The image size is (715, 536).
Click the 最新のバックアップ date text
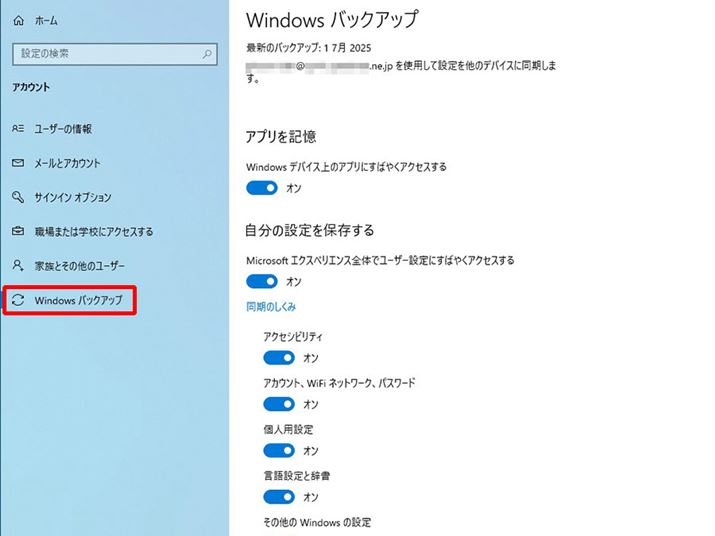[309, 48]
